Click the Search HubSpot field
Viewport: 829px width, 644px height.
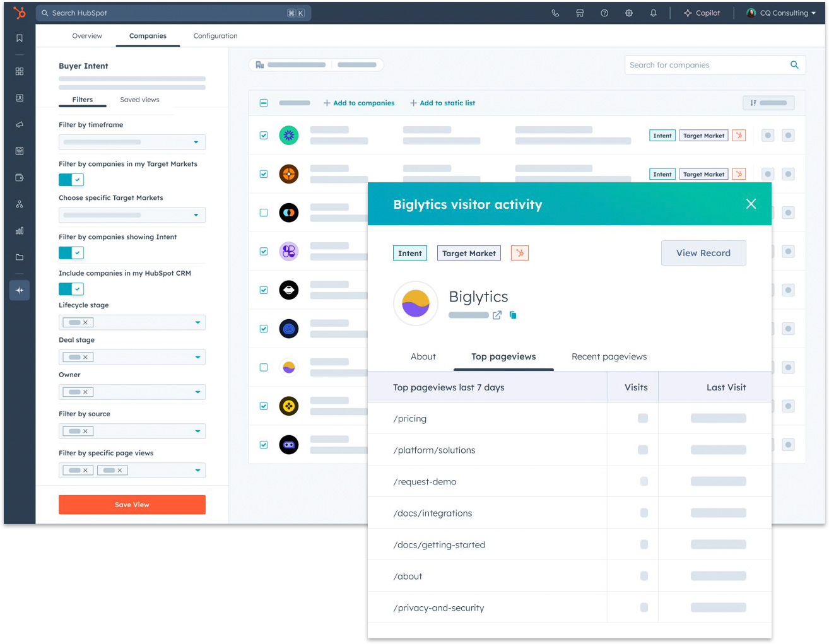(173, 13)
